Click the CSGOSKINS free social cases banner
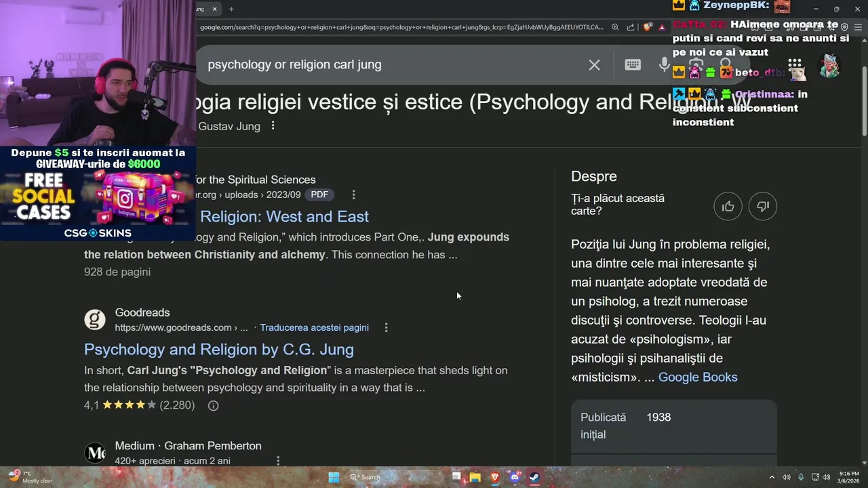The width and height of the screenshot is (868, 488). point(98,193)
